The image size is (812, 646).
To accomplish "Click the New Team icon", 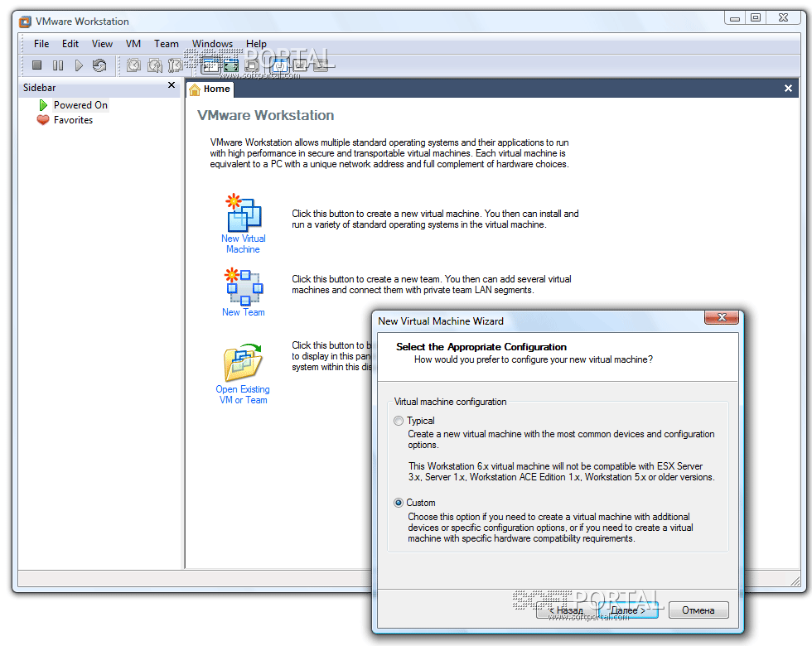I will 244,287.
